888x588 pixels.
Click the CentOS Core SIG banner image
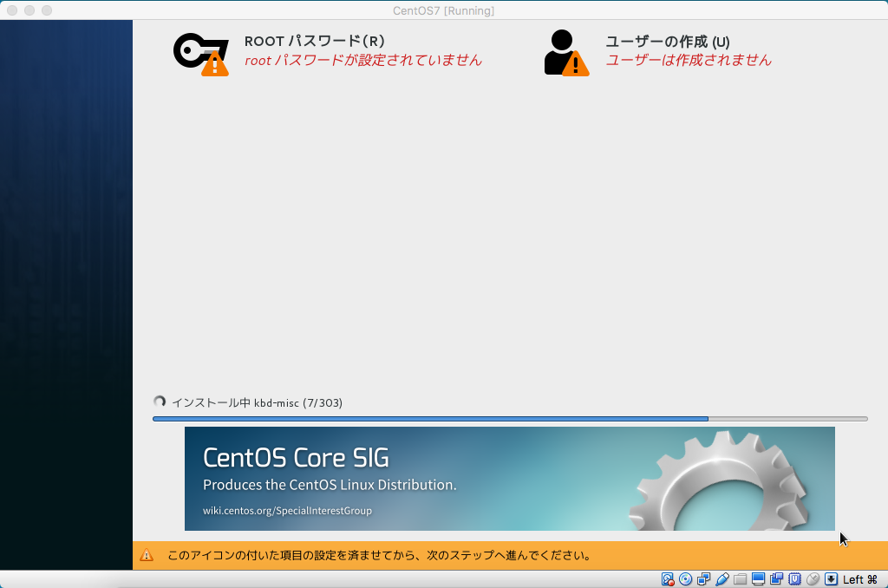(x=510, y=479)
